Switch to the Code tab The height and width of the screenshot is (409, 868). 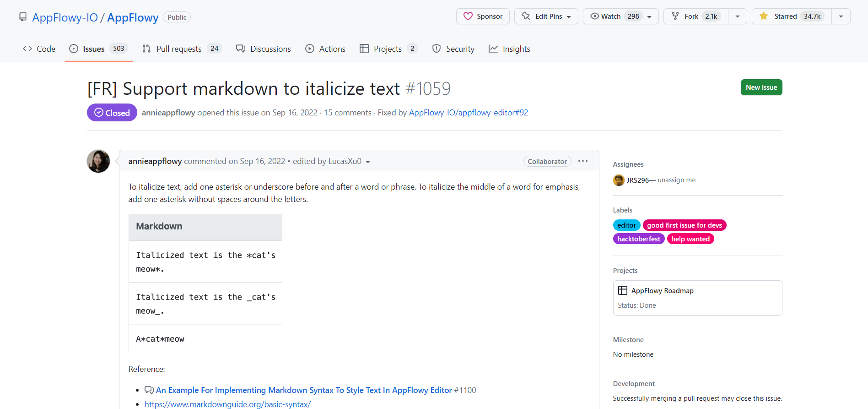(39, 49)
